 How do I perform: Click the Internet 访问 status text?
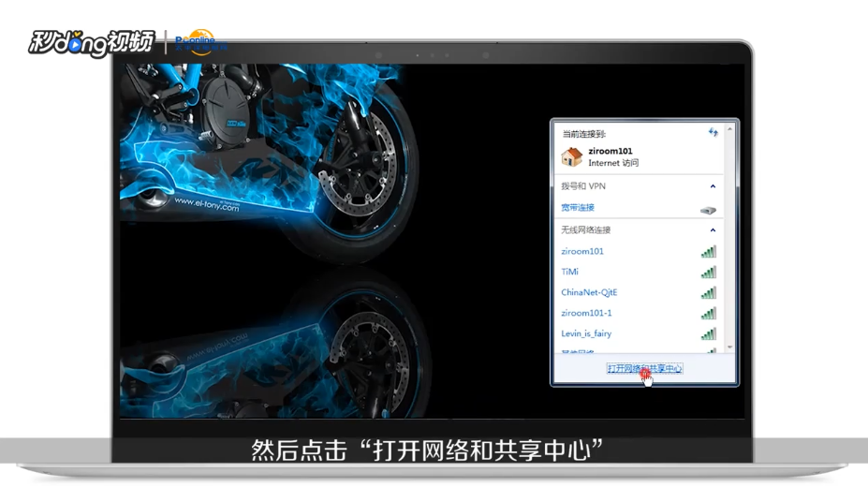[x=613, y=163]
